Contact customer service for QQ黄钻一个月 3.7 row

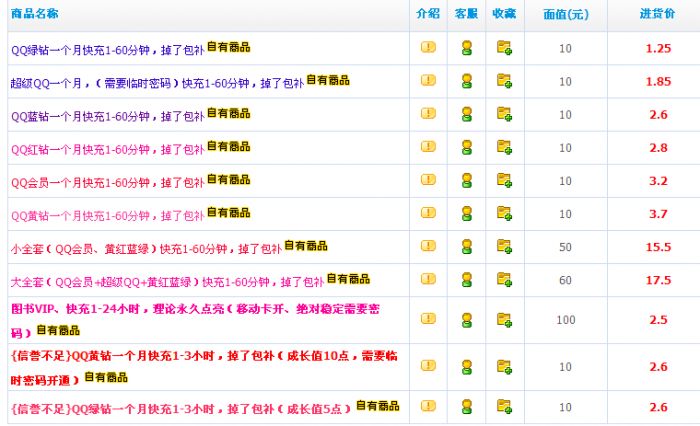click(x=467, y=213)
